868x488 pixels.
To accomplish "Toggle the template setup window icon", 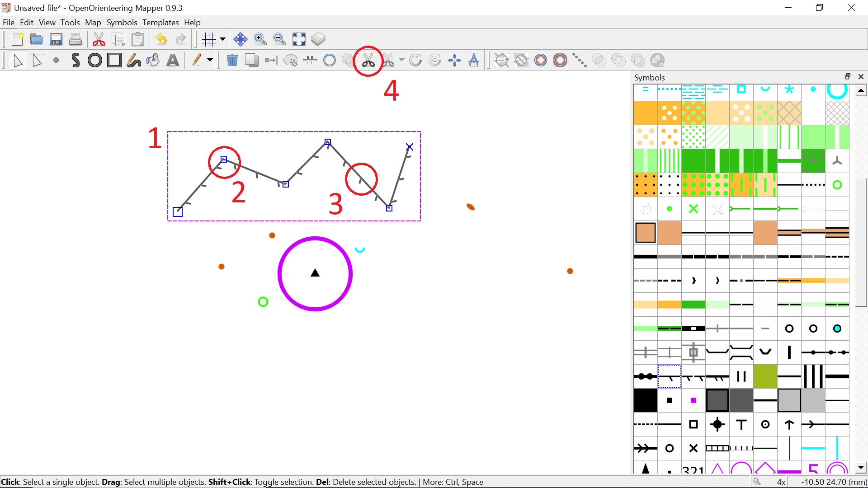I will coord(318,40).
